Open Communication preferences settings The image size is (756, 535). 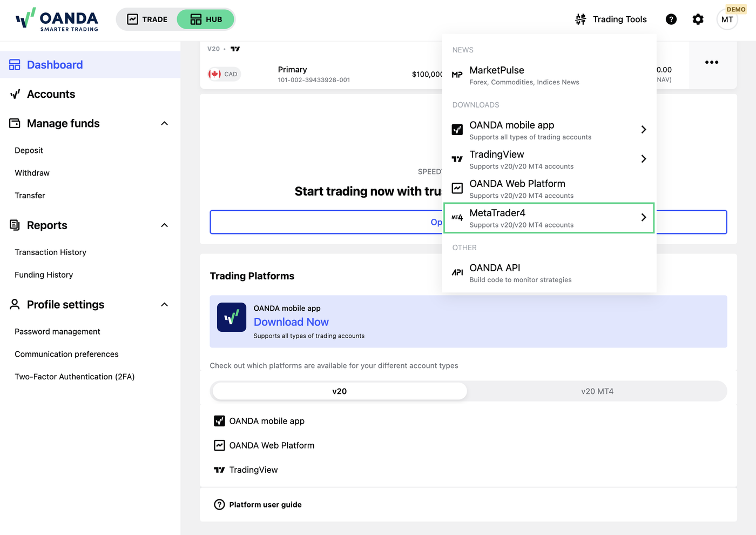click(x=66, y=355)
